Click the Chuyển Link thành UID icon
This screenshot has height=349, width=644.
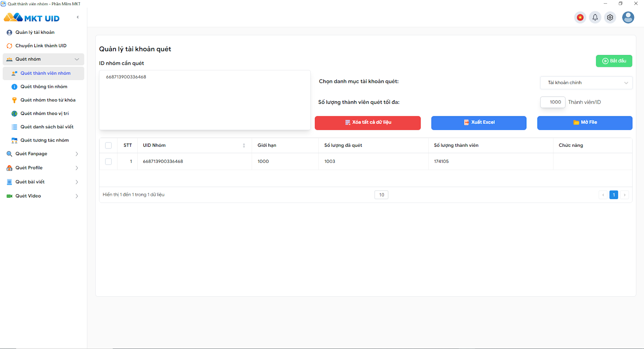(9, 46)
